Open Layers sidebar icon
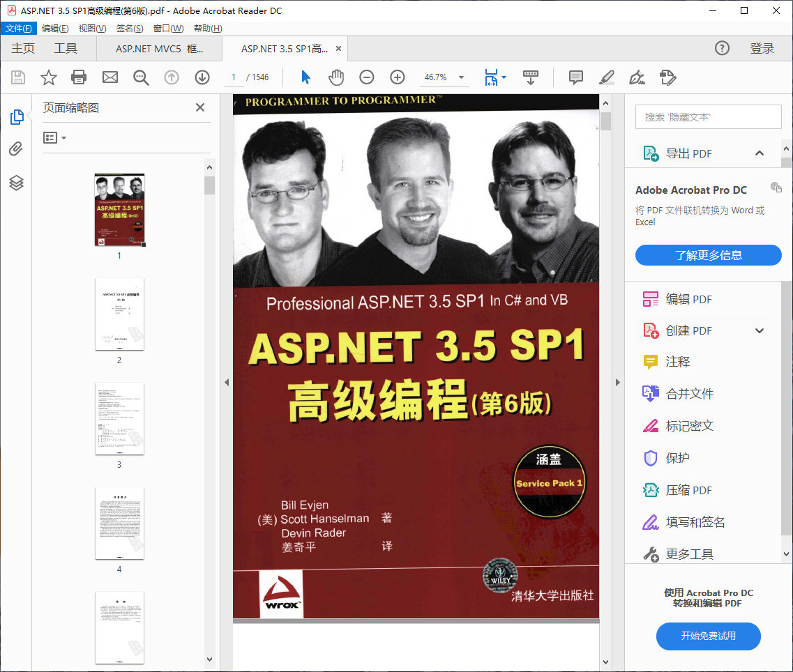This screenshot has height=672, width=793. pyautogui.click(x=16, y=183)
